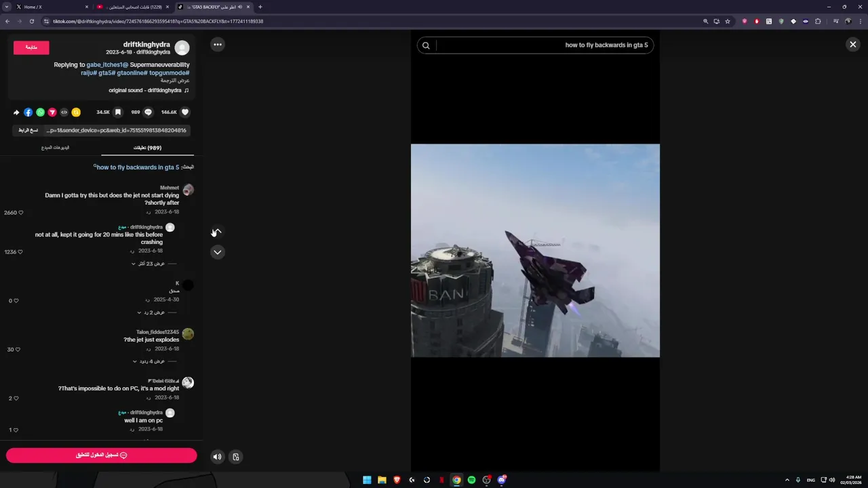Open the #topgunmode hashtag link
This screenshot has width=868, height=488.
tap(168, 73)
